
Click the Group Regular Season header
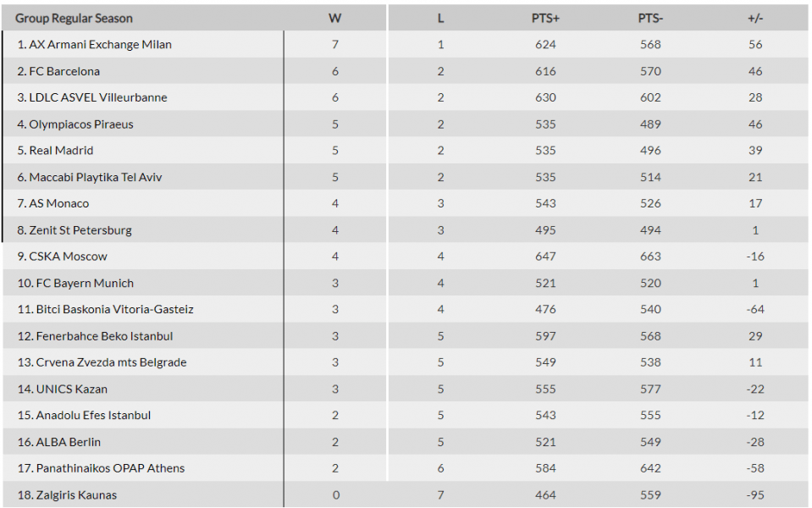pyautogui.click(x=74, y=18)
